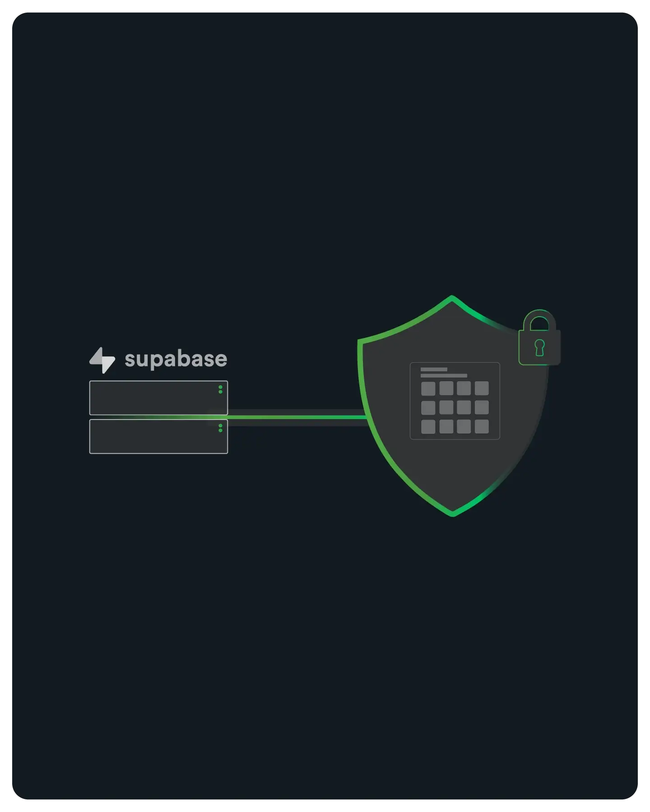Click the green padlock icon
This screenshot has height=812, width=650.
tap(539, 337)
